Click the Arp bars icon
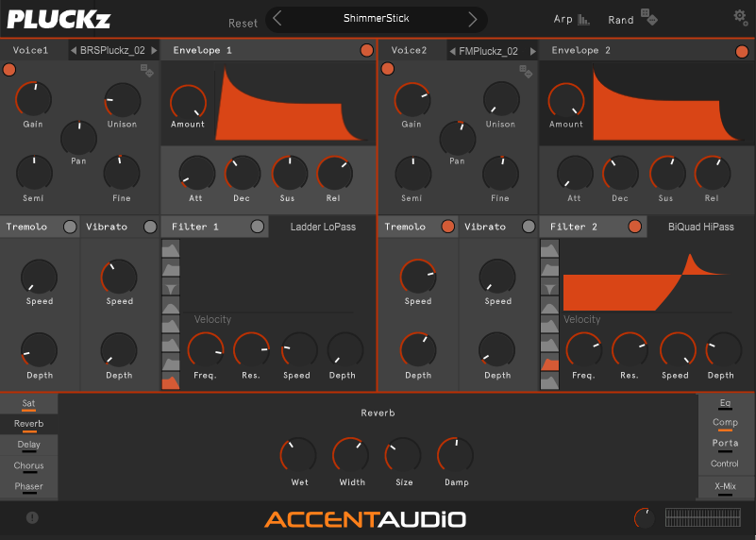Viewport: 756px width, 540px height. [584, 19]
